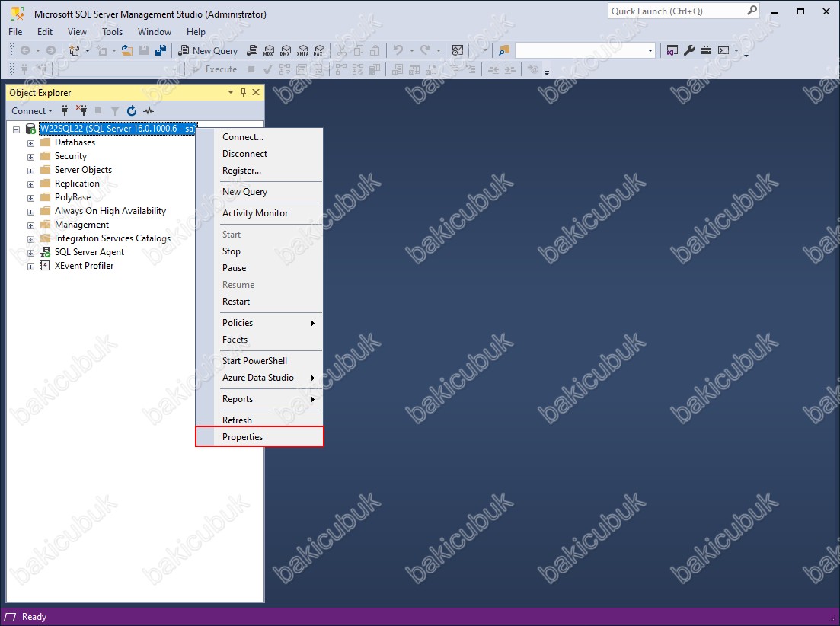Image resolution: width=840 pixels, height=626 pixels.
Task: Select Properties in the context menu
Action: tap(259, 437)
